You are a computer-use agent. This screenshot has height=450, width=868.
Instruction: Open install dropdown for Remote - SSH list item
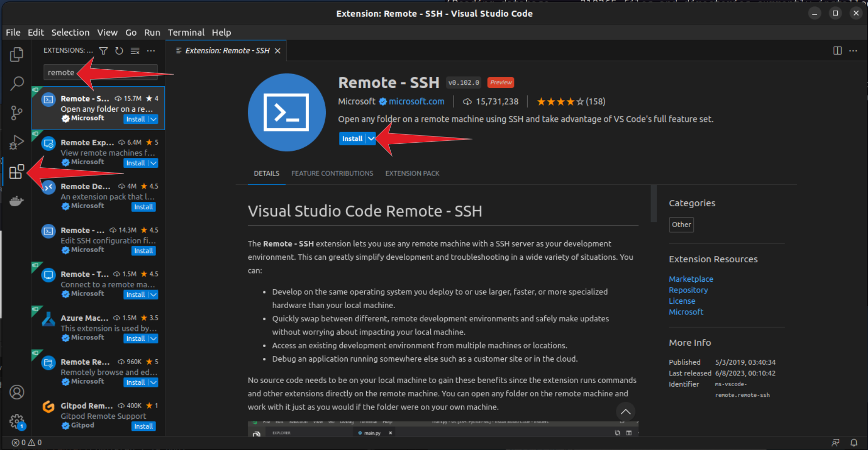pos(154,119)
